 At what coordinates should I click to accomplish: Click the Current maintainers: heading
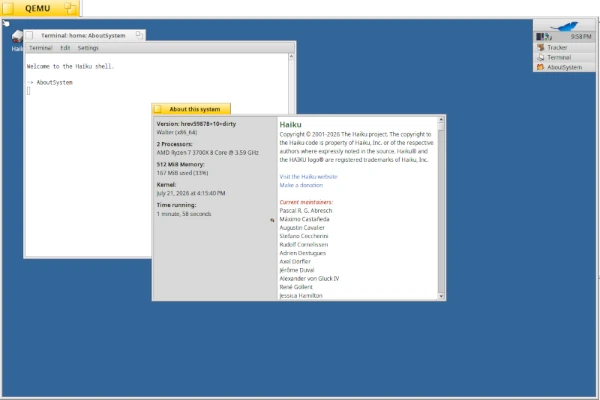point(306,202)
